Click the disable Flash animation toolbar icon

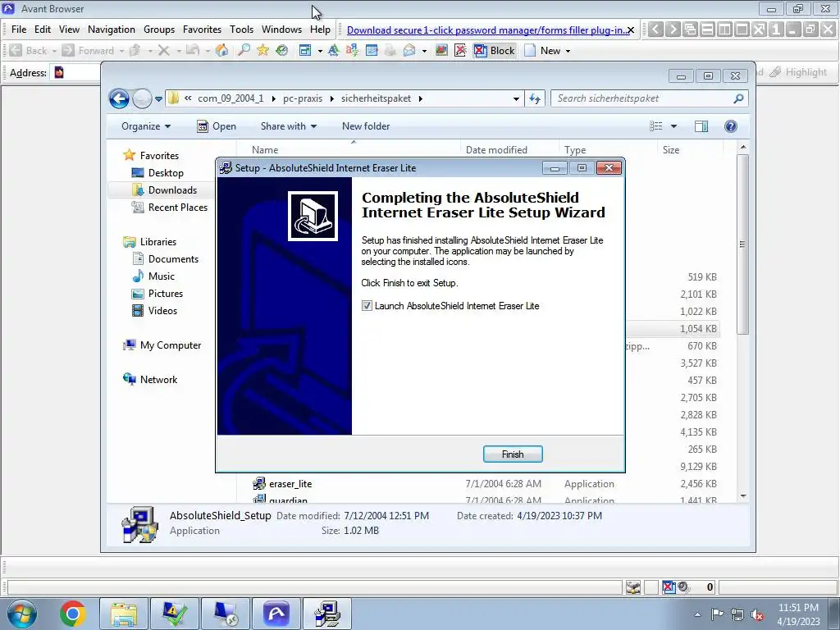tap(460, 50)
